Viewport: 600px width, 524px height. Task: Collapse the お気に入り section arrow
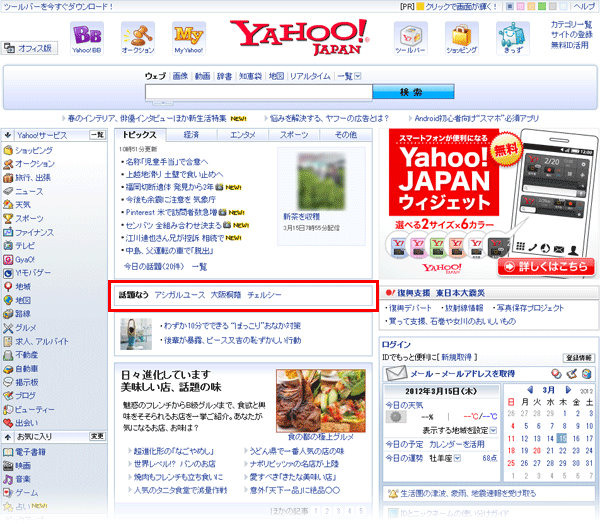[x=8, y=436]
